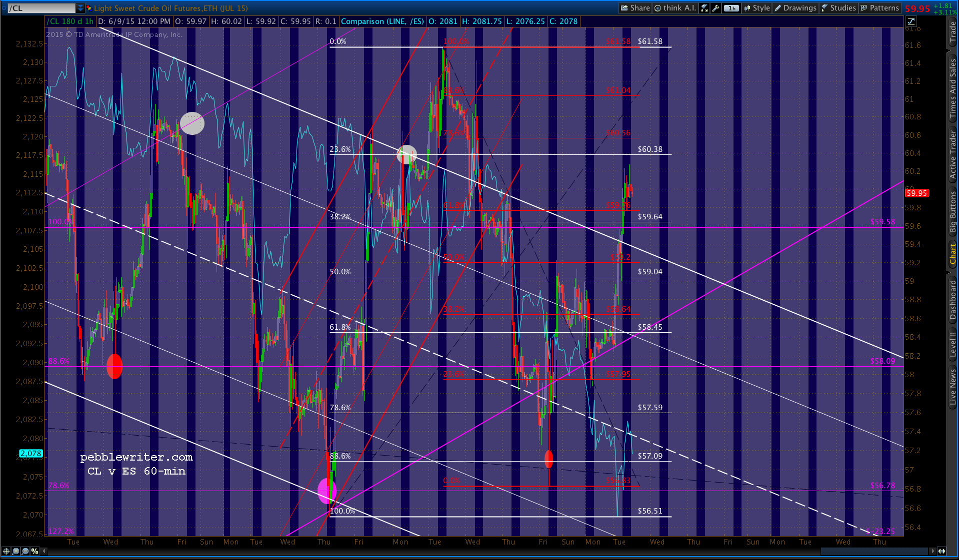
Task: Open the Times And Sales tab
Action: [953, 88]
